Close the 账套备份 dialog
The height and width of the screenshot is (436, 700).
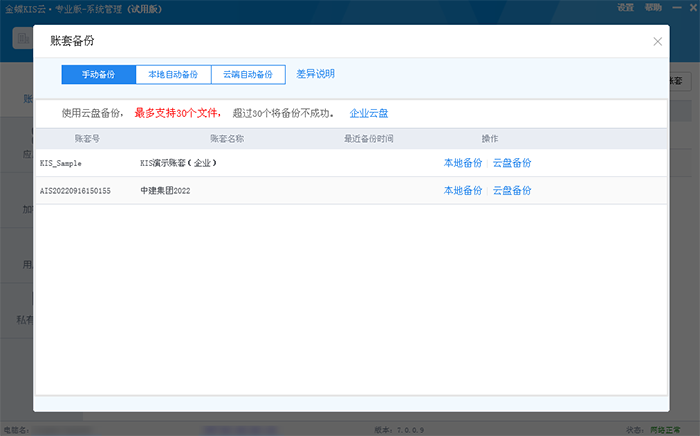coord(657,42)
